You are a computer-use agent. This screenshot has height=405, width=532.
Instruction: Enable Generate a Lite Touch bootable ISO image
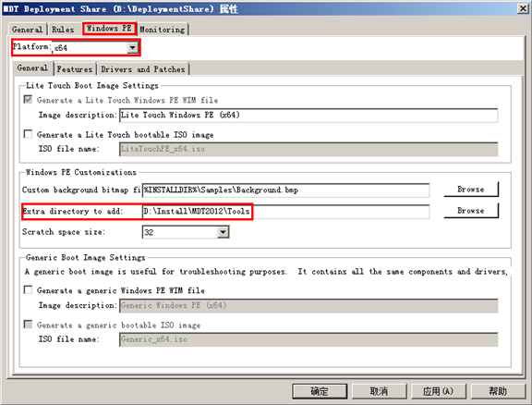point(28,134)
